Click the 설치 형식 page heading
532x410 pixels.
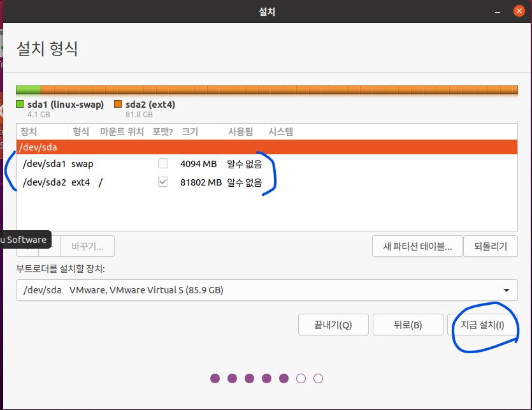(x=47, y=48)
